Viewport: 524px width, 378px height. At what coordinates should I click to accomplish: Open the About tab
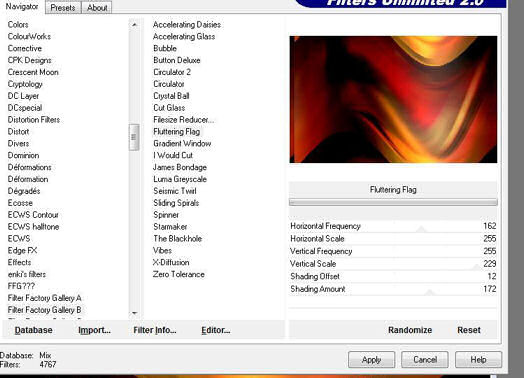pyautogui.click(x=97, y=8)
